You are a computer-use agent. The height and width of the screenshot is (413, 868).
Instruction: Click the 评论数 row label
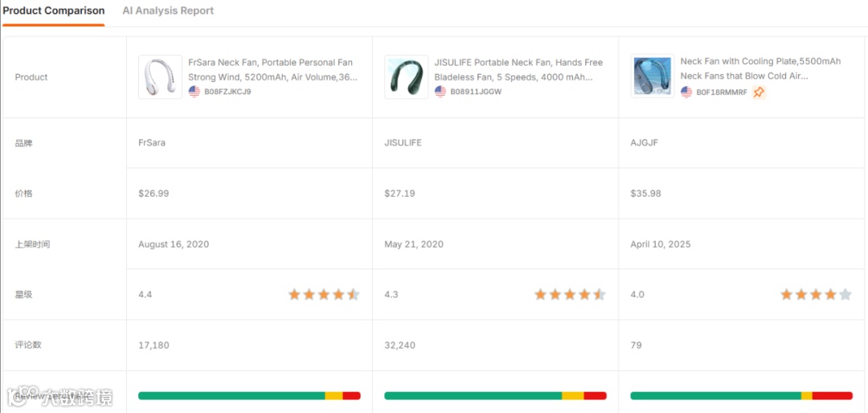27,345
